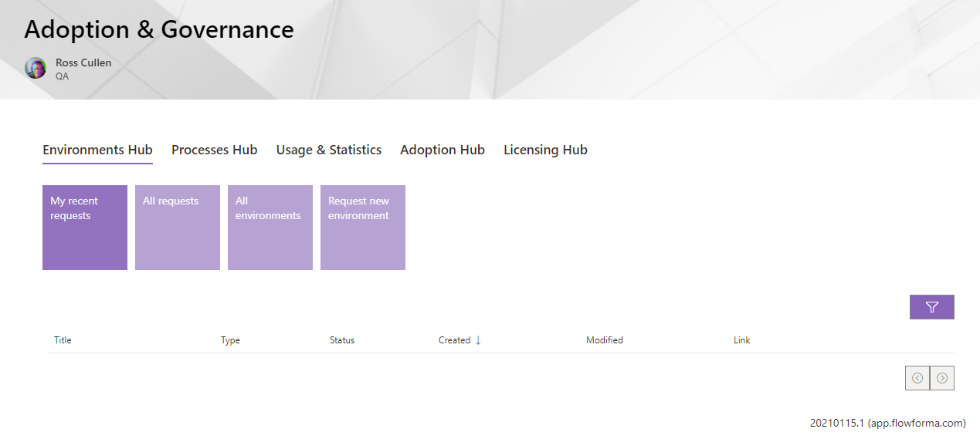This screenshot has width=980, height=439.
Task: Sort by the Modified column header
Action: (x=605, y=340)
